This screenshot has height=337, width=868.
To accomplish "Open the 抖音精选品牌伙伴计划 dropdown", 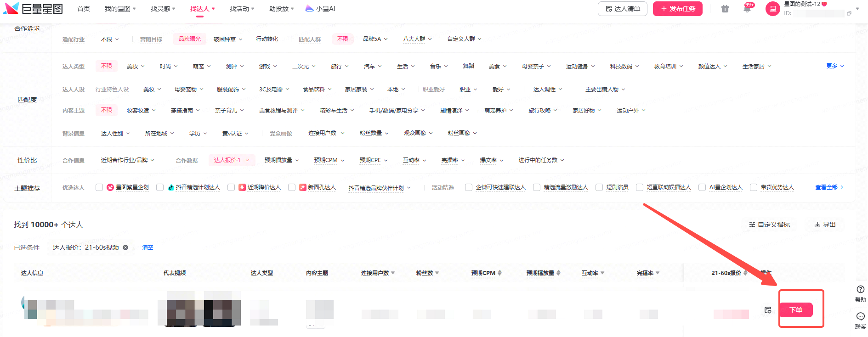I will 380,188.
